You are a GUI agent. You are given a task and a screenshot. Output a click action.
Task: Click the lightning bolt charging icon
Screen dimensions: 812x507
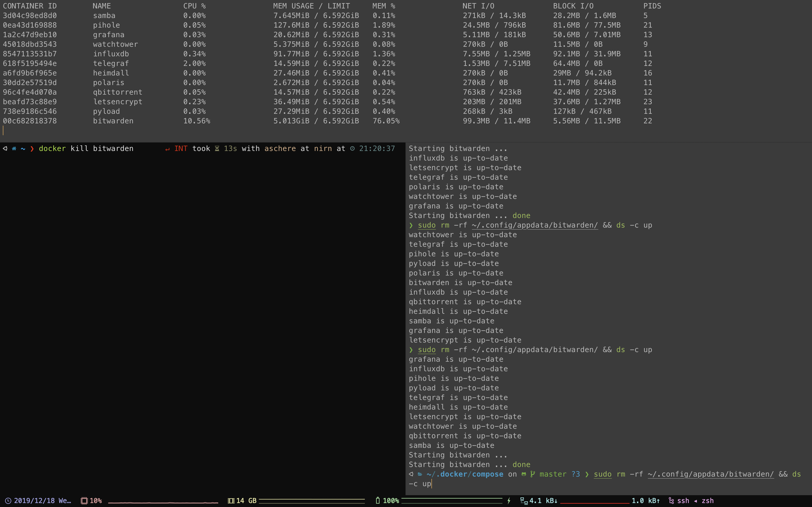509,501
